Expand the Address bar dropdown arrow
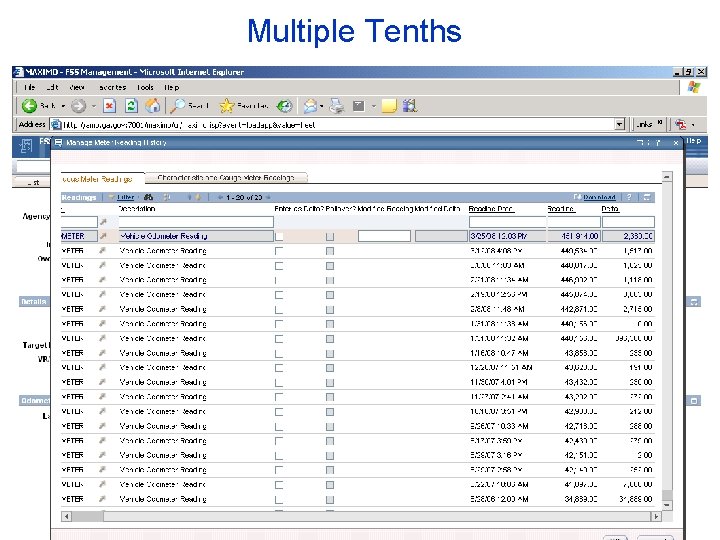The image size is (720, 540). [x=620, y=124]
